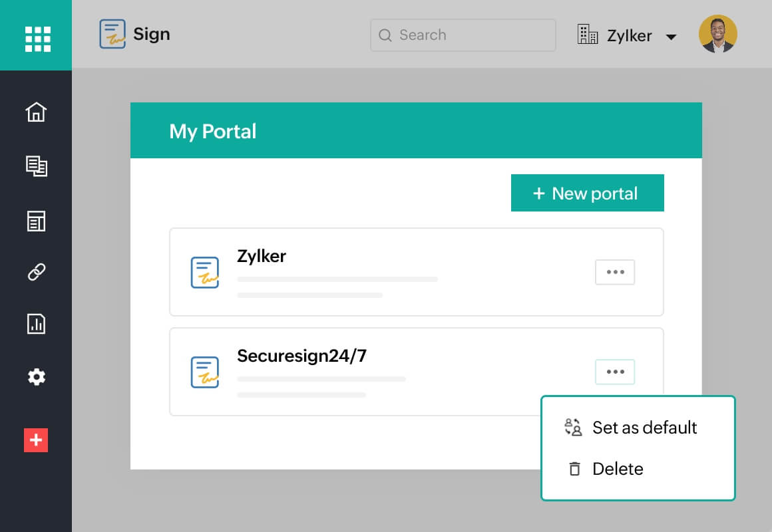Click inside the Search field
The width and height of the screenshot is (772, 532).
(x=462, y=35)
